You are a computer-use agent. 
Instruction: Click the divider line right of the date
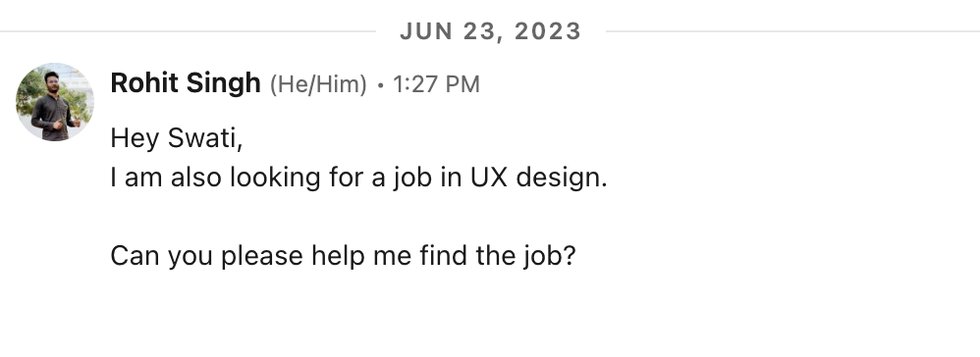pyautogui.click(x=793, y=31)
